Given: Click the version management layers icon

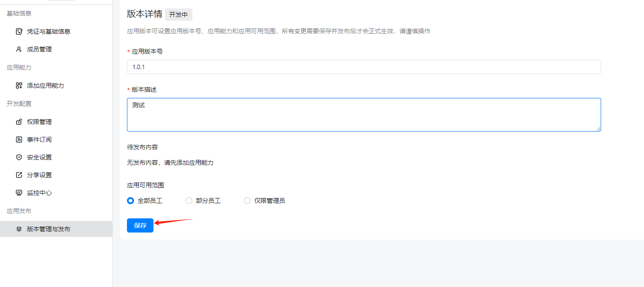Looking at the screenshot, I should 19,229.
